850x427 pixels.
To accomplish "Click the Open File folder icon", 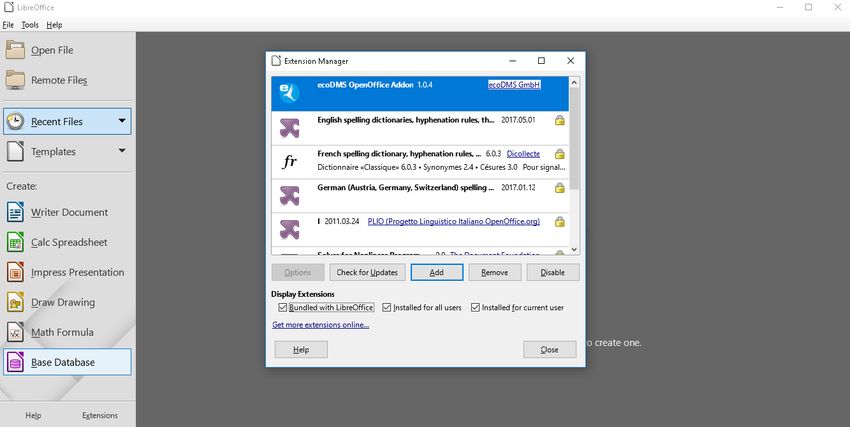I will coord(15,50).
